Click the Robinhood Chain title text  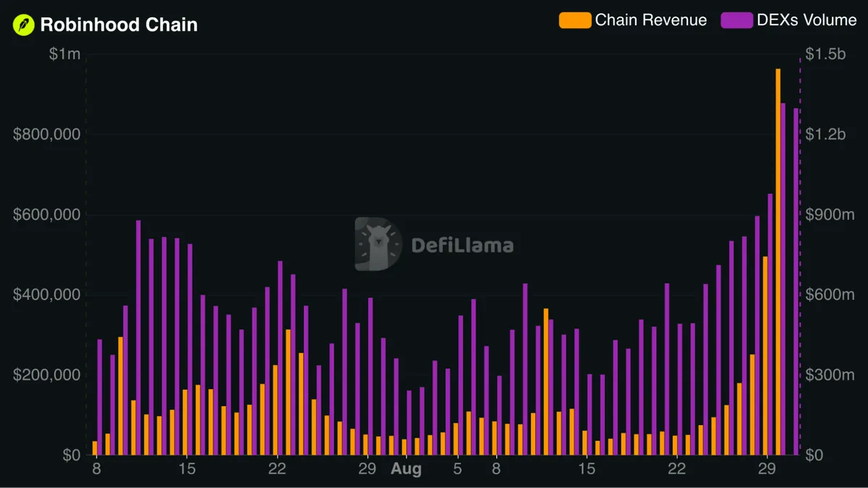(x=119, y=25)
